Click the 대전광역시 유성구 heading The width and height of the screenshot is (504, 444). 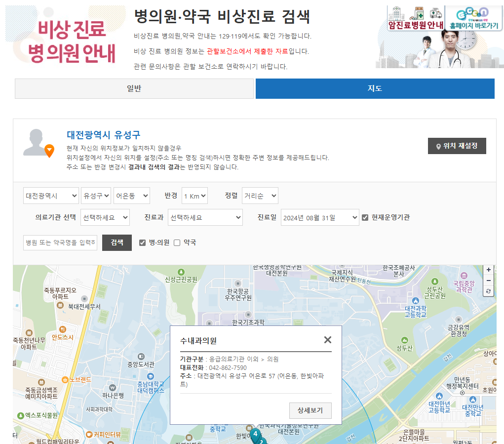click(104, 135)
